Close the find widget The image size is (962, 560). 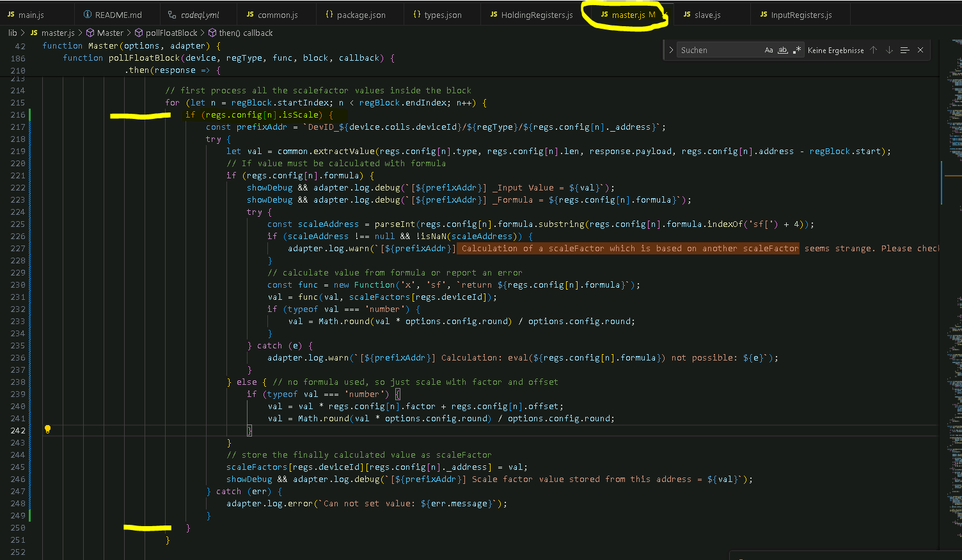pos(920,50)
